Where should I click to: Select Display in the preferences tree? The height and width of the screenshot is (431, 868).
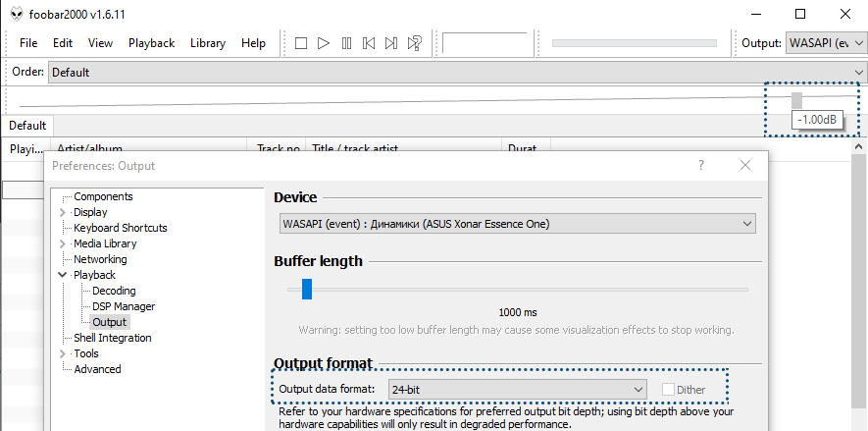pyautogui.click(x=90, y=212)
